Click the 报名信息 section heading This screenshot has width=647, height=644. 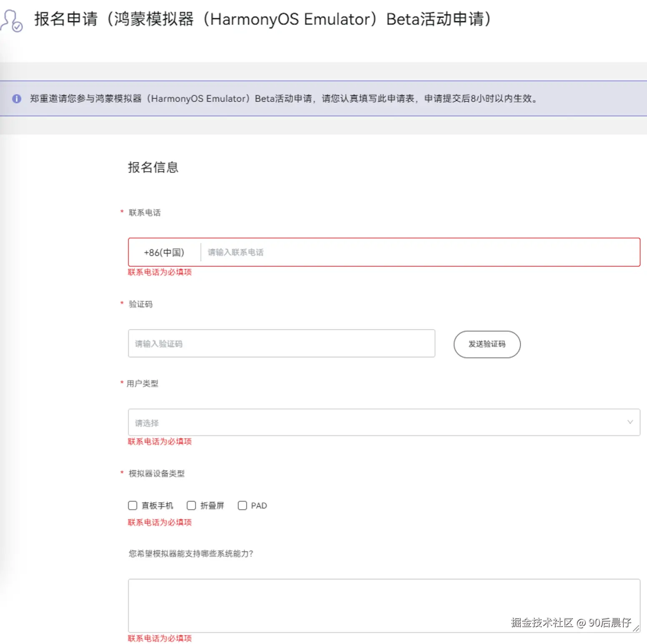153,167
